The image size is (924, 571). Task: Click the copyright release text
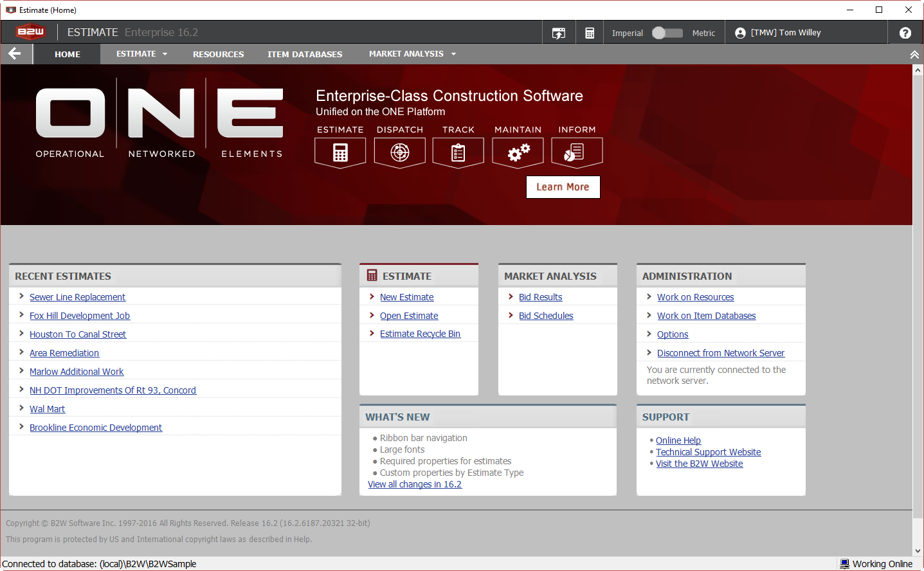pyautogui.click(x=188, y=523)
